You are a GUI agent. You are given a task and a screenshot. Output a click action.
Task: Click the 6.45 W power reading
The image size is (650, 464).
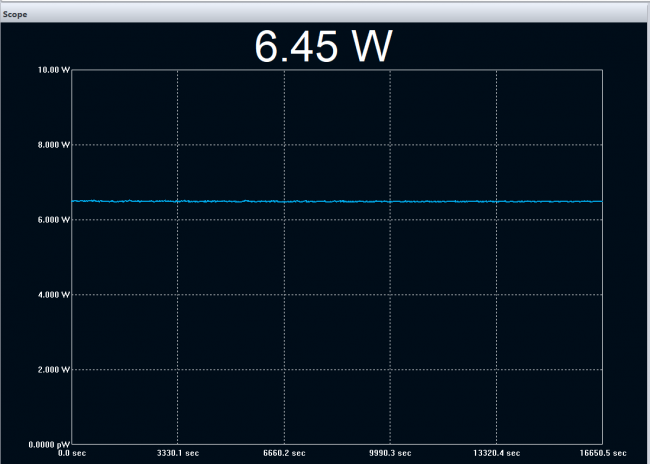(x=323, y=46)
